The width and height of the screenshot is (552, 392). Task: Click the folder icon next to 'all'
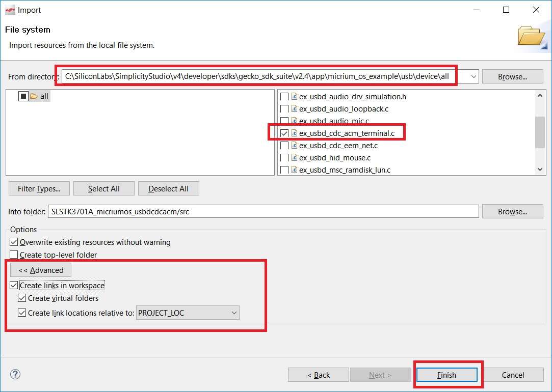point(34,96)
